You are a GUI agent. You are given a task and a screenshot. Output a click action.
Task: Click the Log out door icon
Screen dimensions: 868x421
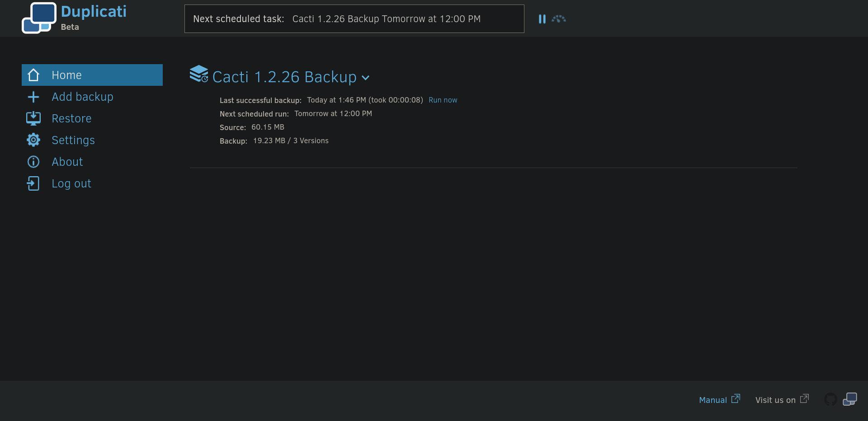coord(33,183)
